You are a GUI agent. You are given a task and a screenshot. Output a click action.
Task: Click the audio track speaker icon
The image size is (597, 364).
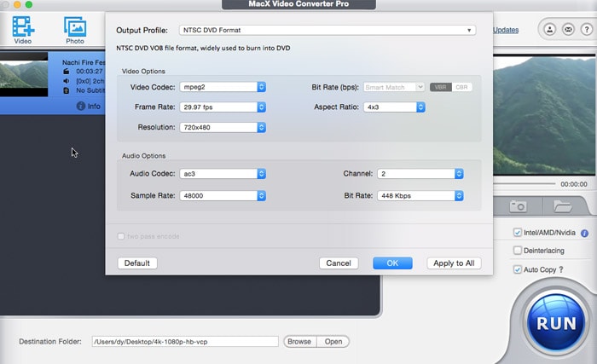[x=67, y=81]
